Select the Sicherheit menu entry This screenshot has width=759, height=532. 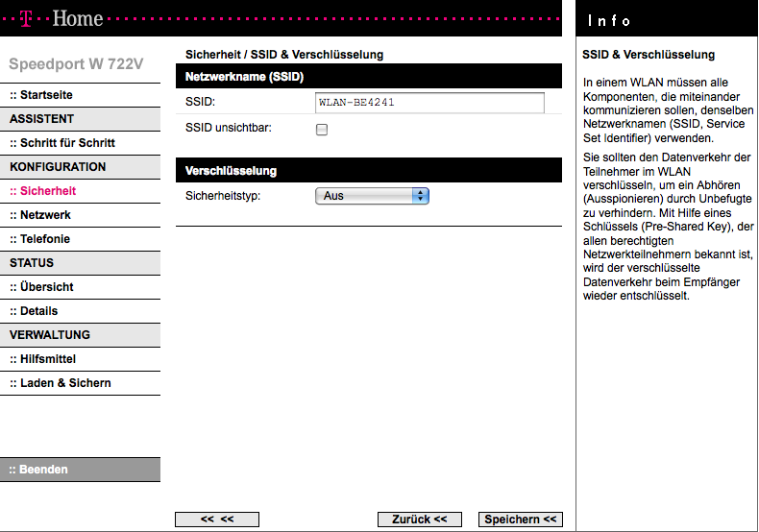(x=42, y=190)
